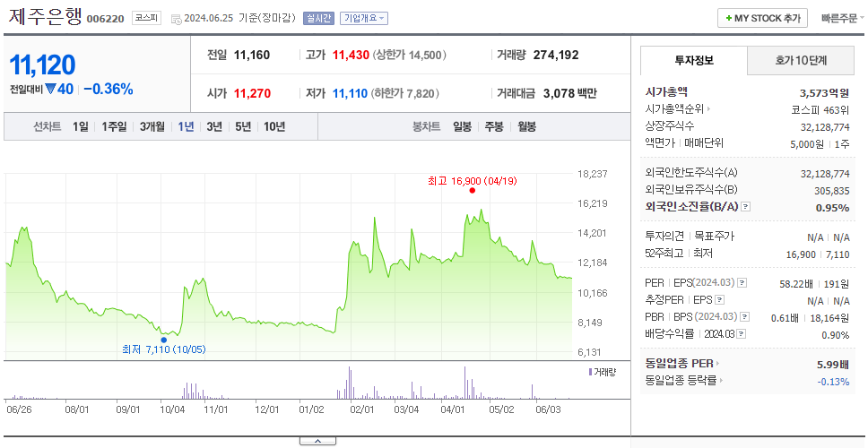This screenshot has width=868, height=448.
Task: Click the 코스피 463위 ranking value
Action: [820, 109]
